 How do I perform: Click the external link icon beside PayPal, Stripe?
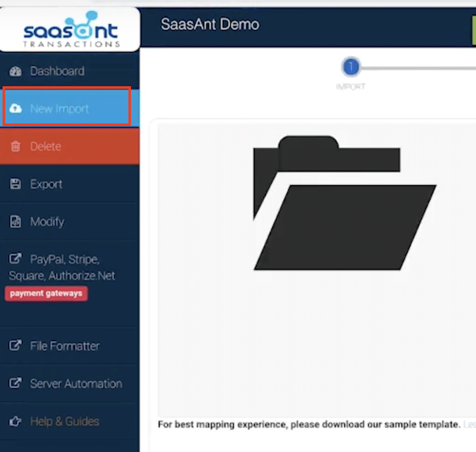(16, 259)
